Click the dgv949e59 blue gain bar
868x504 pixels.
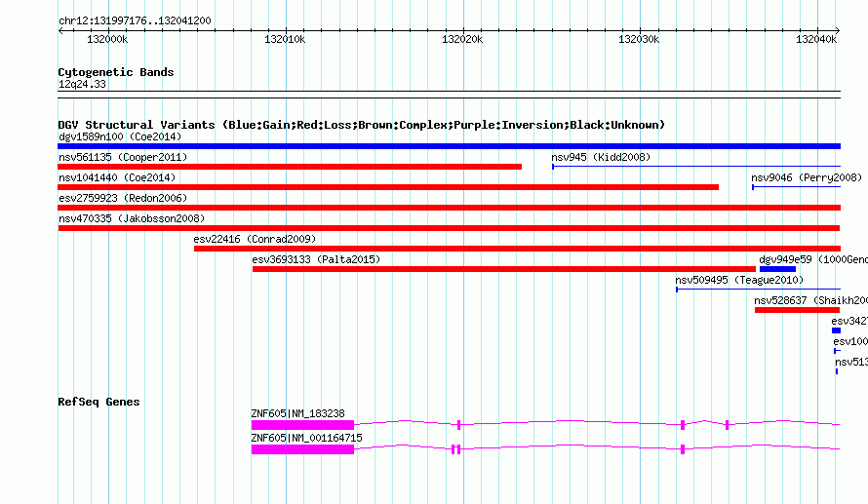pos(777,269)
